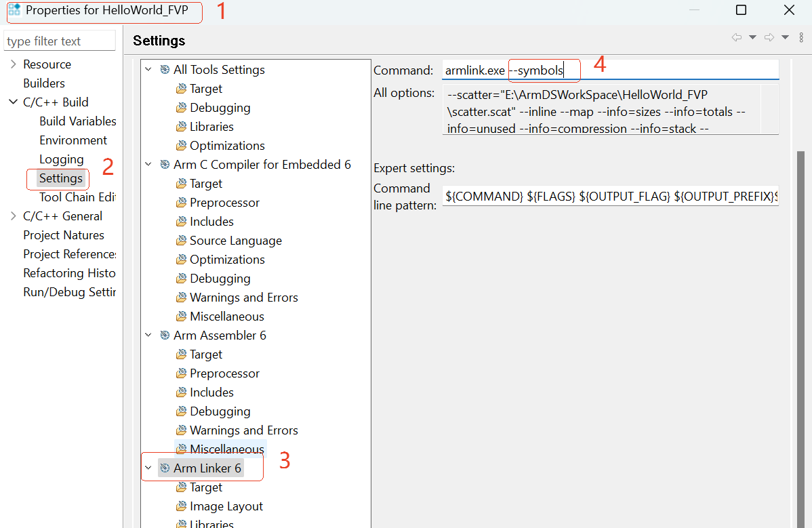Click the All Tools Settings gear icon

pos(165,70)
